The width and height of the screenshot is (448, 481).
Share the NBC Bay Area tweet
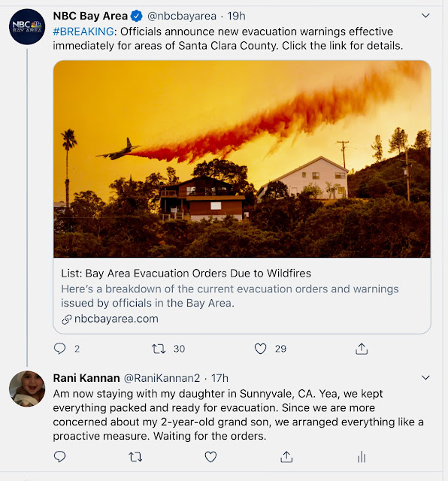[362, 349]
